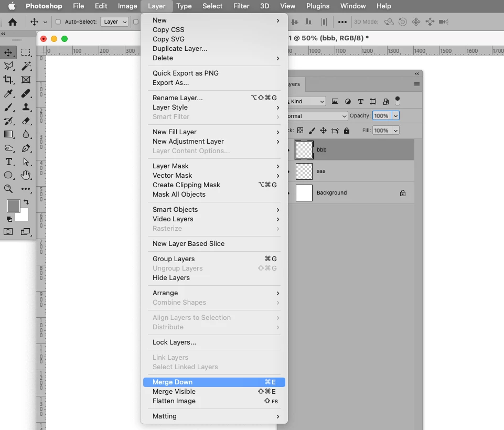The width and height of the screenshot is (504, 430).
Task: Select the Clone Stamp tool
Action: 26,107
